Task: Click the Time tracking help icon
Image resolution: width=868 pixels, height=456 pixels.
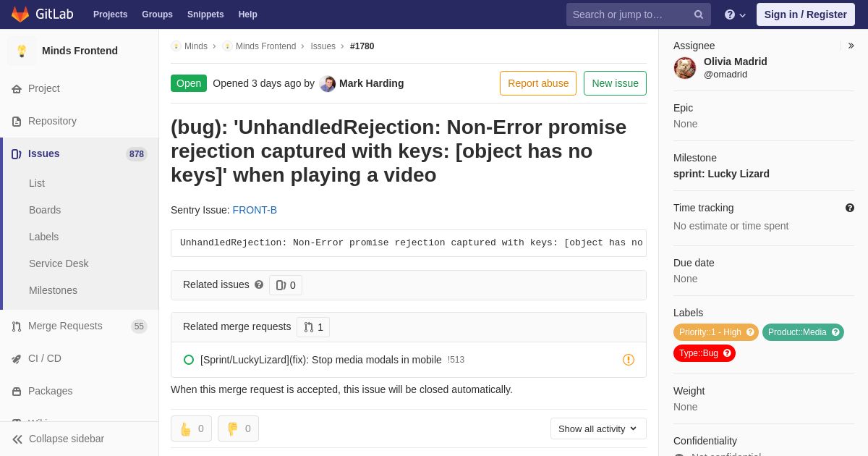Action: [x=850, y=208]
